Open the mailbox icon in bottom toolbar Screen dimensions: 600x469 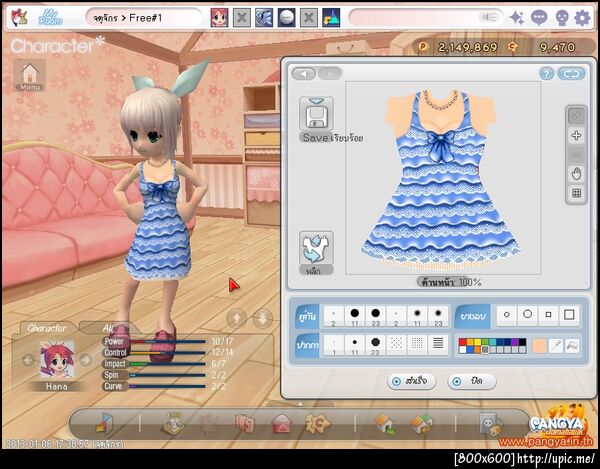click(282, 424)
